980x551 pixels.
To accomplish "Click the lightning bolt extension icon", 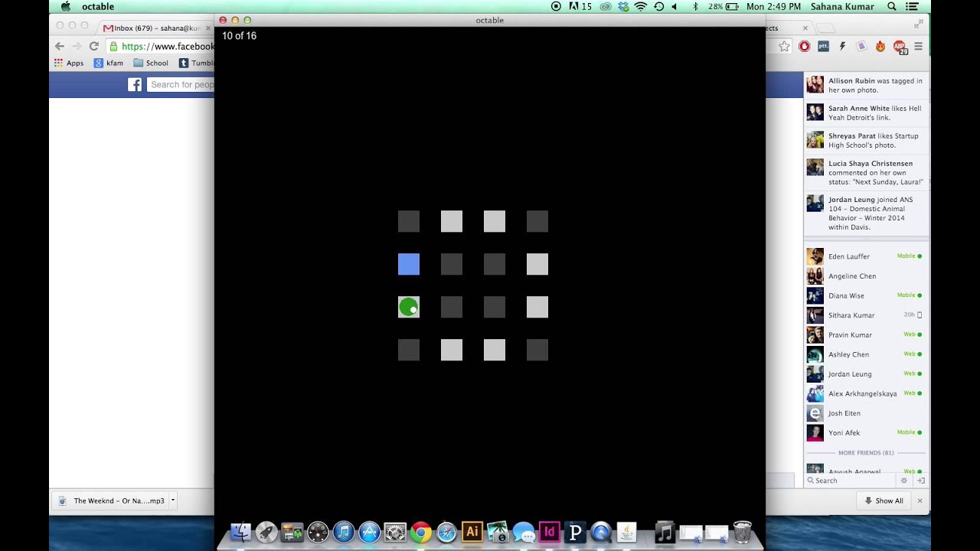I will [842, 46].
